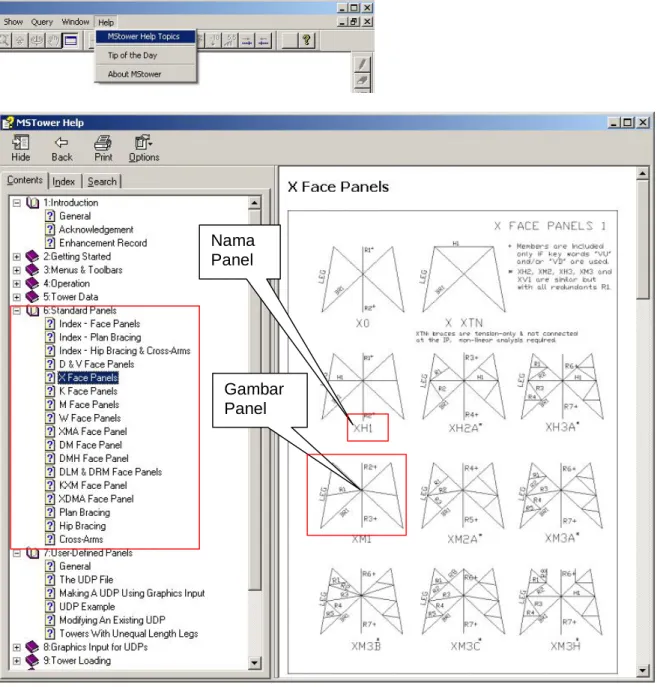Click contents tree scroll up arrow

[254, 203]
